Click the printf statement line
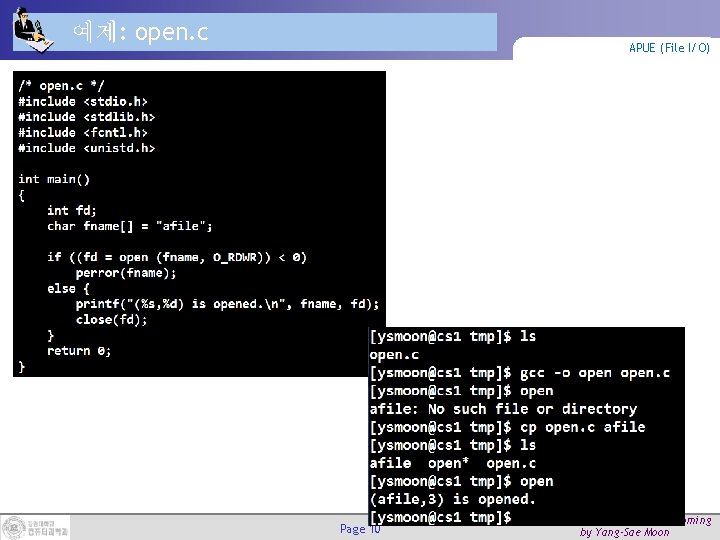 click(227, 304)
